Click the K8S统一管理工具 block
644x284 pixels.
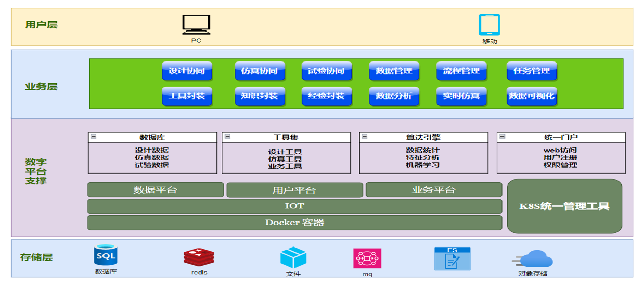564,206
